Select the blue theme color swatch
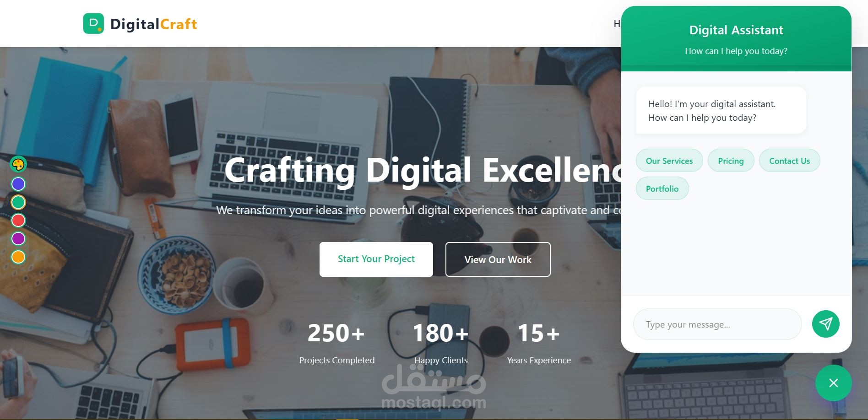 point(18,184)
